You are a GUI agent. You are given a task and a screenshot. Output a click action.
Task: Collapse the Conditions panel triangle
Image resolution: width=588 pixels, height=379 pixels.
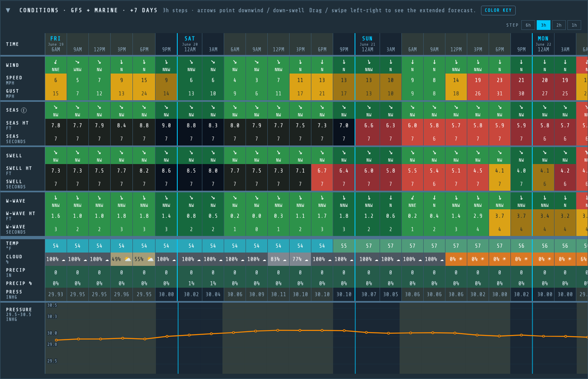(x=8, y=10)
